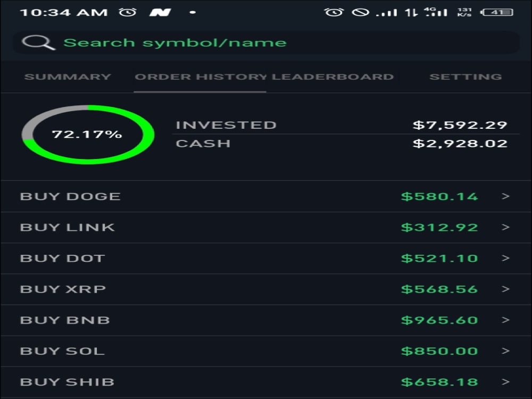The height and width of the screenshot is (399, 532).
Task: Expand the BUY SHIB order details
Action: coord(266,381)
